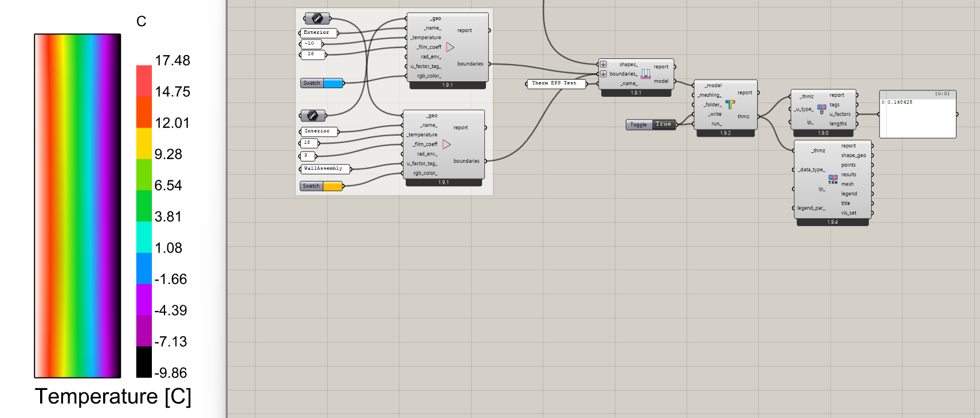Select the 'WallAssembly' text panel
Screen dimensions: 980x418
tap(324, 169)
